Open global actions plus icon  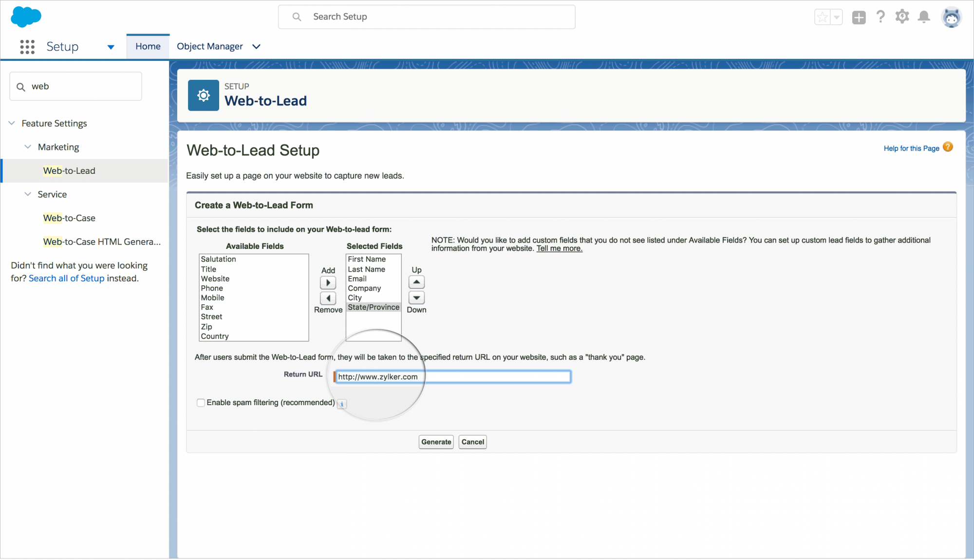click(859, 18)
